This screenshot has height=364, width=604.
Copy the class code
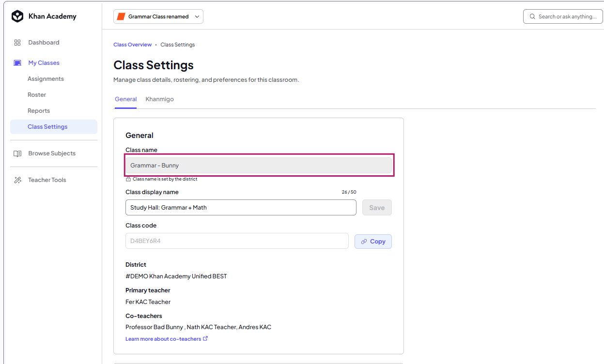pos(373,242)
